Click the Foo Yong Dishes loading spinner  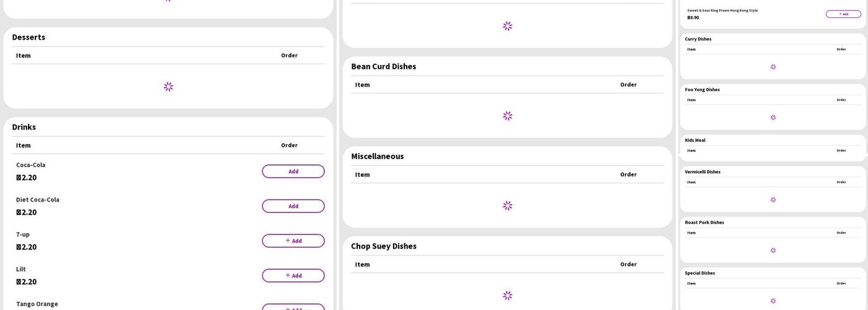pyautogui.click(x=773, y=118)
